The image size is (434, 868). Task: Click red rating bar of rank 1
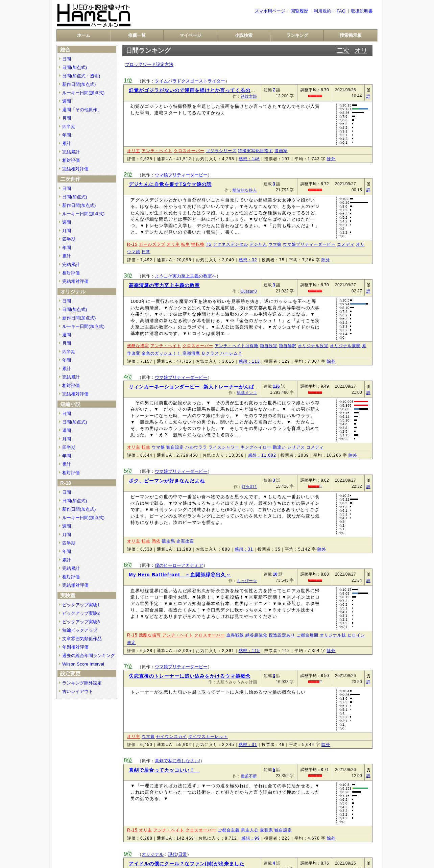point(315,96)
